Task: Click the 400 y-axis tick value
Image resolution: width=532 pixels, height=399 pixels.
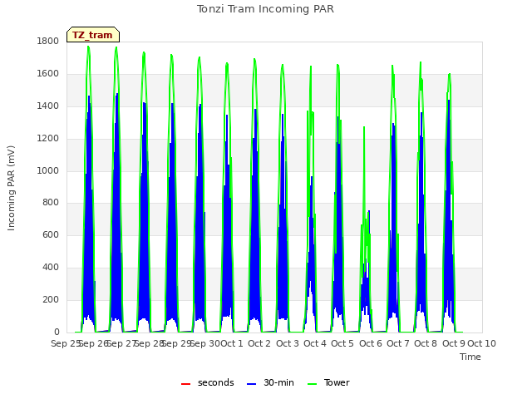Action: (x=51, y=268)
